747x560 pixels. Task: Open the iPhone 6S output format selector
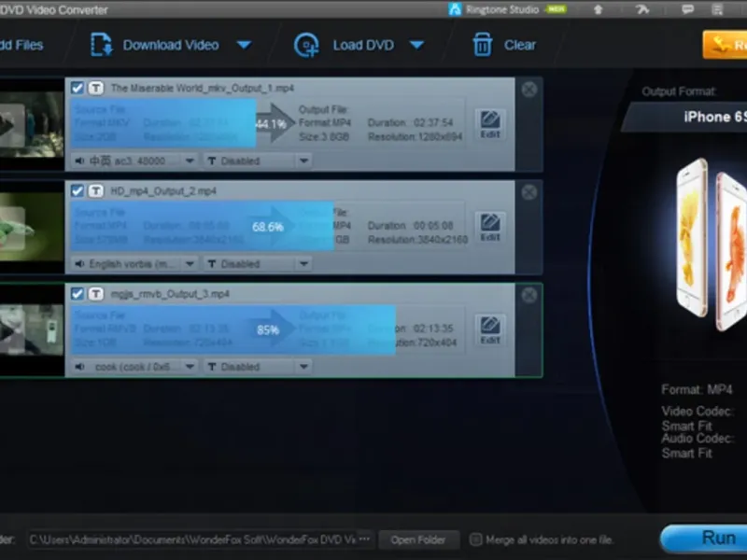[685, 118]
